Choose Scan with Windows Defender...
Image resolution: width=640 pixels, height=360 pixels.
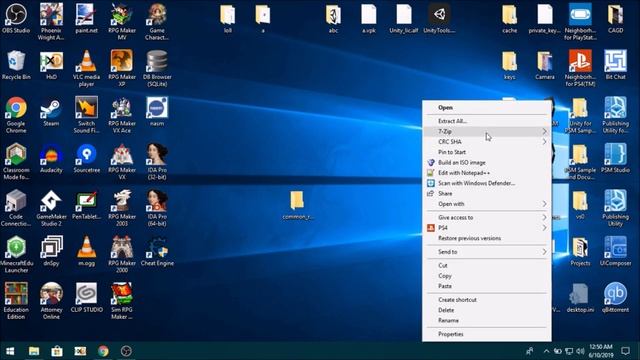[487, 183]
